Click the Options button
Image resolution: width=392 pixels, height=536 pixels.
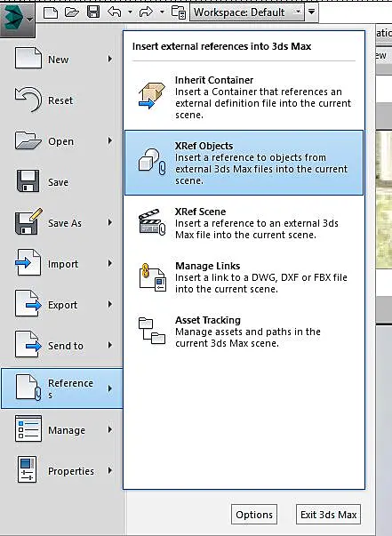254,514
